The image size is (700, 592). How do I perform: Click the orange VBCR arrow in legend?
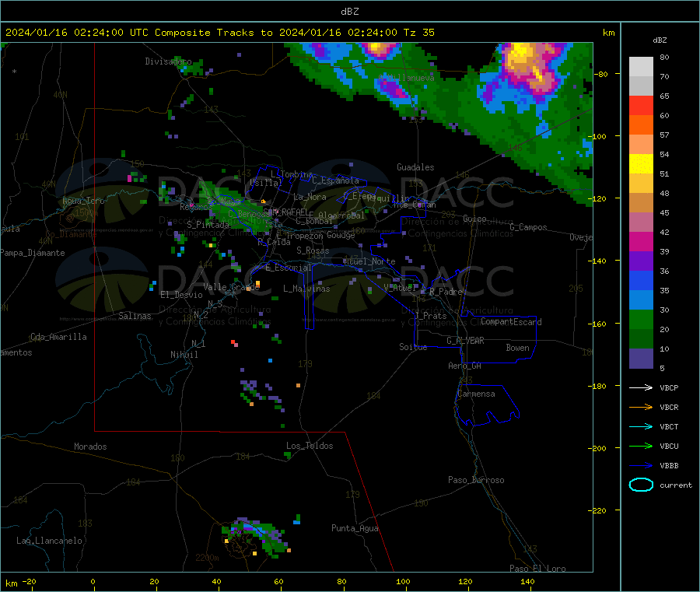[x=641, y=407]
